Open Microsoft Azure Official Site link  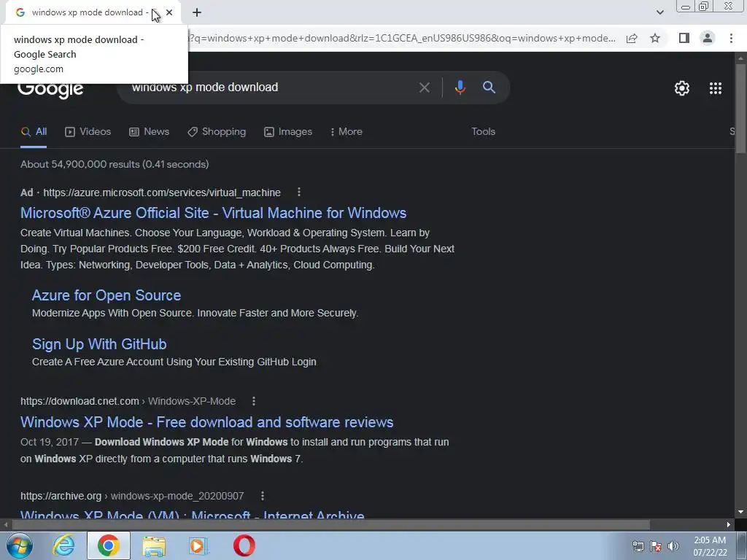pyautogui.click(x=214, y=213)
